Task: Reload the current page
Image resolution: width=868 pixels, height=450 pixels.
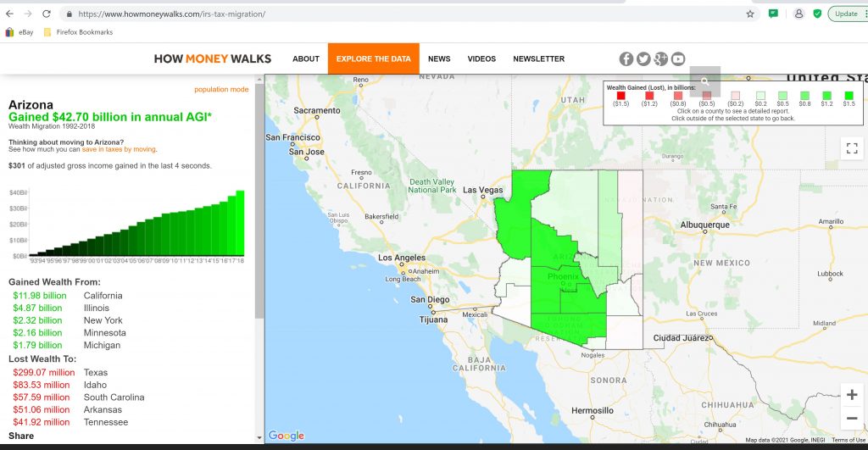Action: pos(47,14)
